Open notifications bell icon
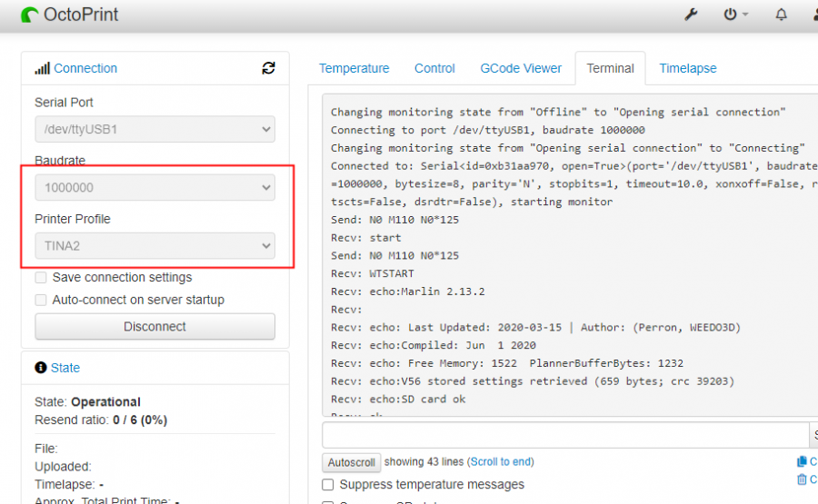Viewport: 818px width, 504px height. tap(781, 15)
